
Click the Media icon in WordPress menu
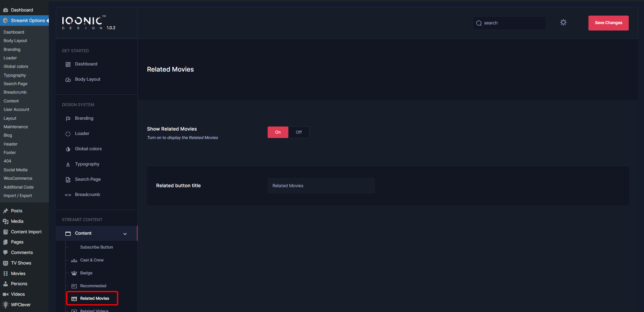[5, 221]
